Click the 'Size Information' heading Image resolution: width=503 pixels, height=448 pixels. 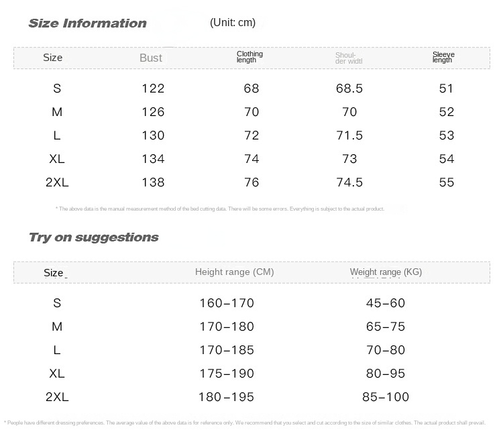(87, 23)
